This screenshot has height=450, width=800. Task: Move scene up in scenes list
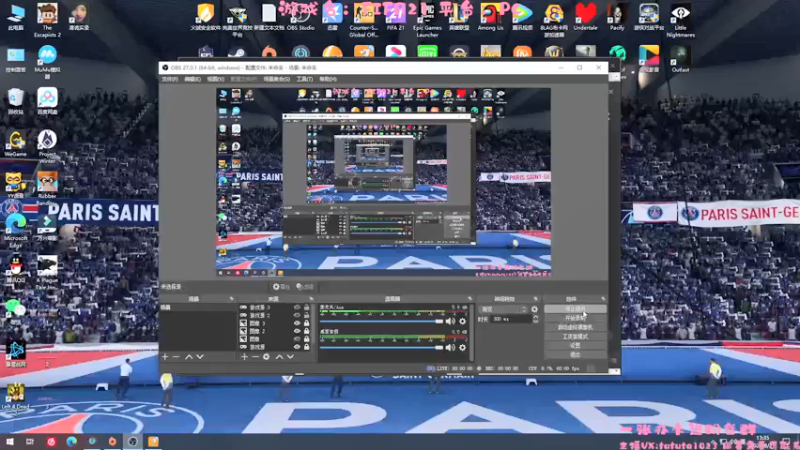[188, 357]
